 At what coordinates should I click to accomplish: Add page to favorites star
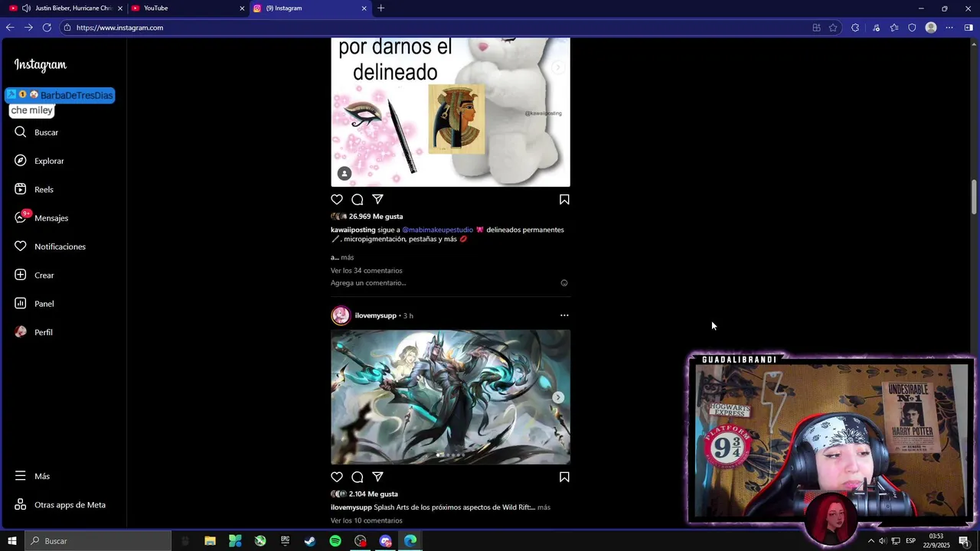[833, 28]
